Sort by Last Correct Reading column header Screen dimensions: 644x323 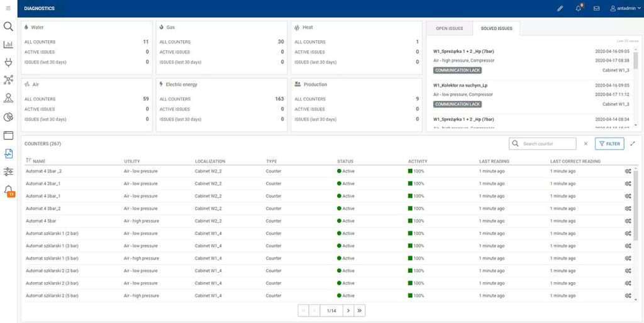click(x=575, y=161)
